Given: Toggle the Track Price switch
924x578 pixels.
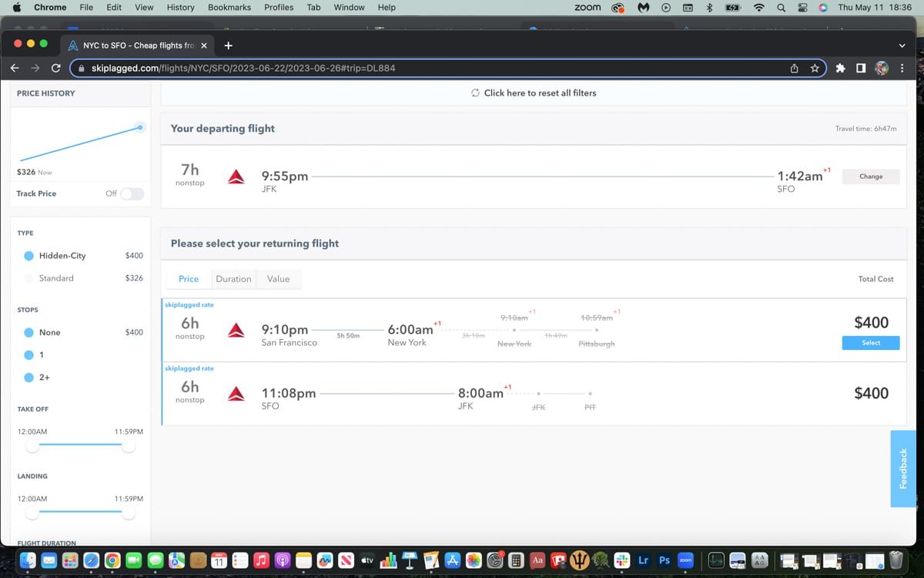Looking at the screenshot, I should click(132, 193).
